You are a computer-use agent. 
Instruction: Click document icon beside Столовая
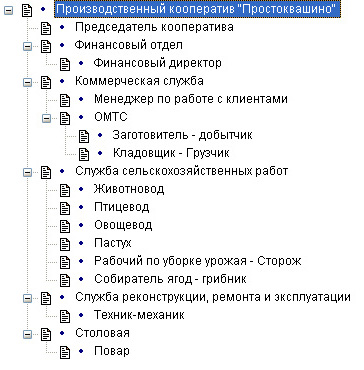pos(46,334)
